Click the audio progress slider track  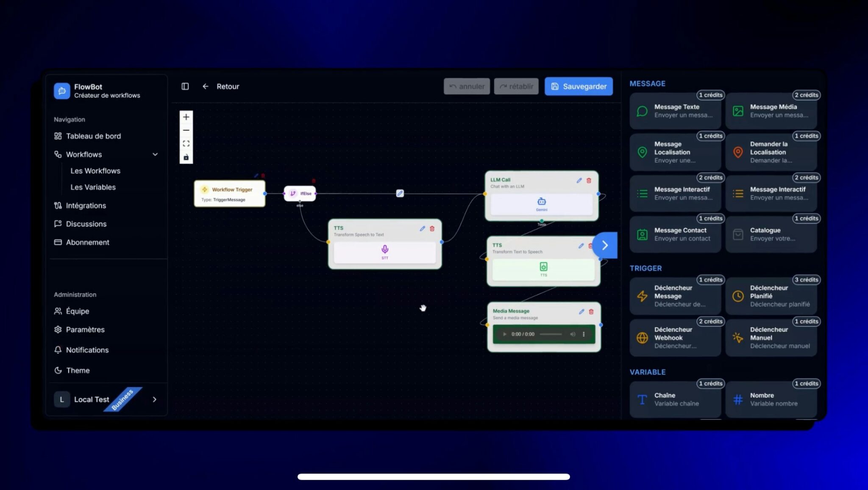(551, 334)
